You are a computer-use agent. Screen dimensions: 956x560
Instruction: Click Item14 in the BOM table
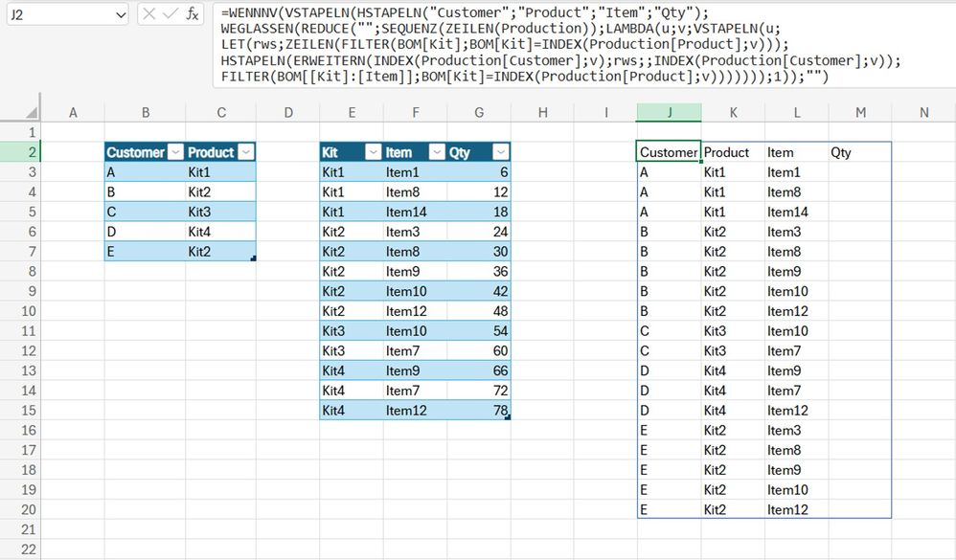click(x=415, y=212)
